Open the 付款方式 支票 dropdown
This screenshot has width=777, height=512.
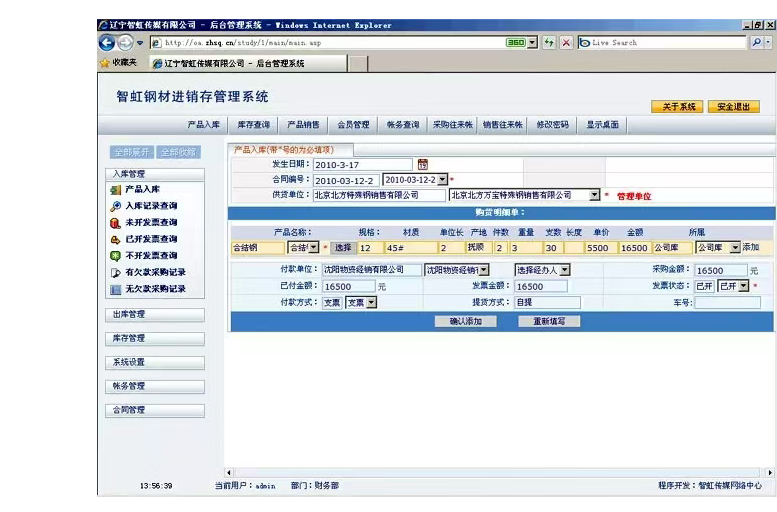[x=371, y=302]
